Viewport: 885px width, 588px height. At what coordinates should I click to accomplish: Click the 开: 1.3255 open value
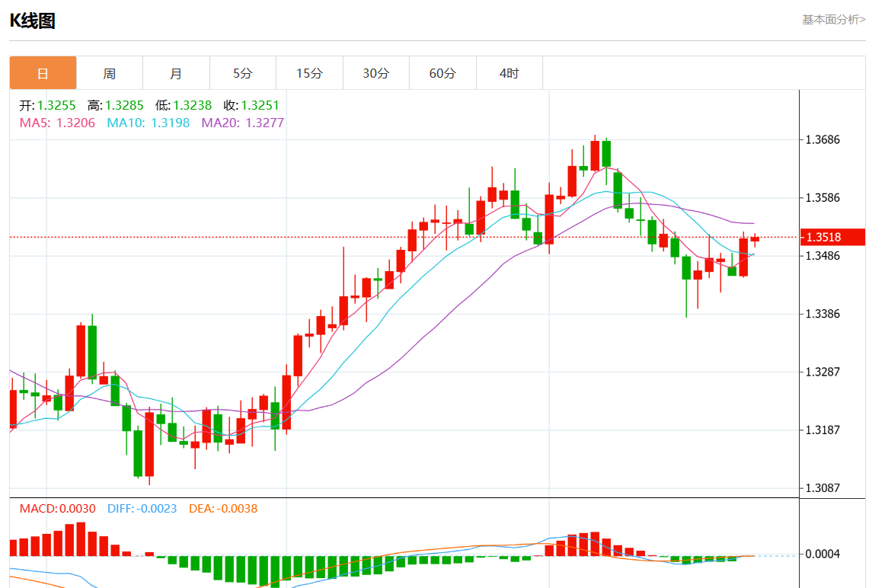click(47, 106)
